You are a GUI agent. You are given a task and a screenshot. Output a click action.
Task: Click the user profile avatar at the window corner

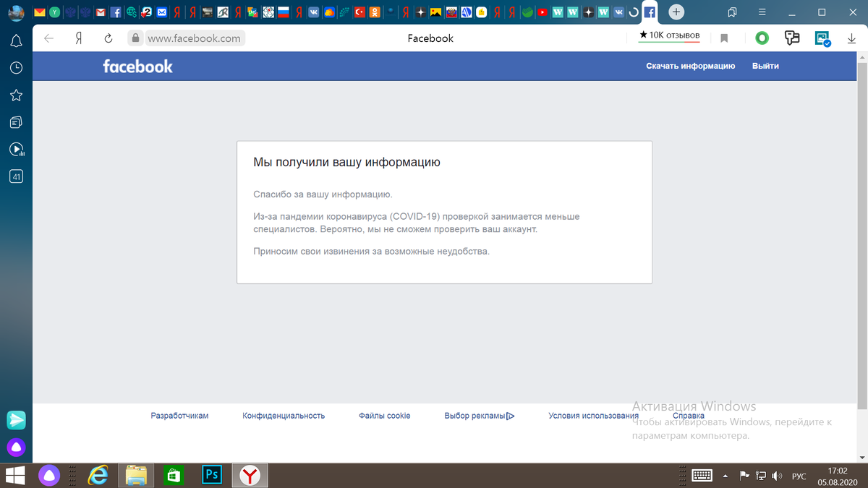(x=16, y=13)
